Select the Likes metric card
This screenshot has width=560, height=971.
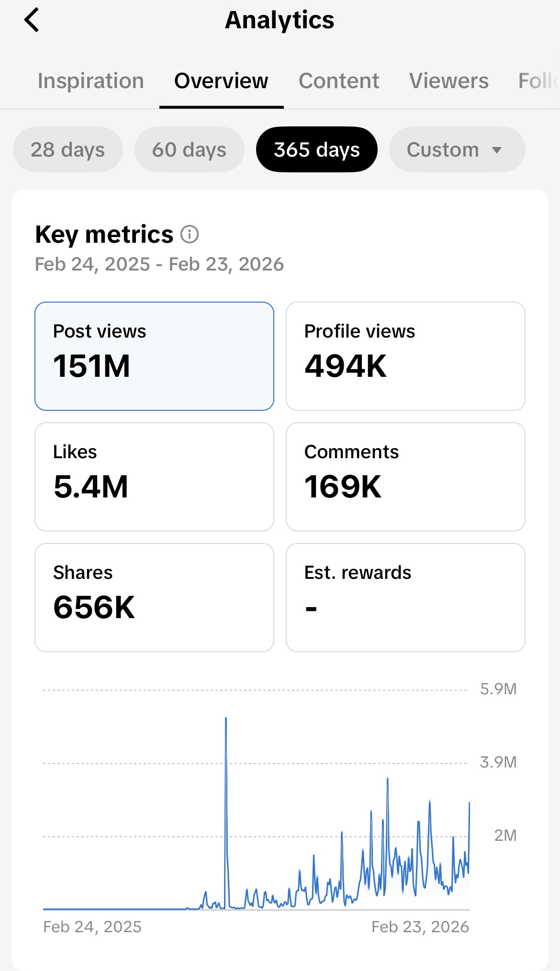pyautogui.click(x=154, y=477)
